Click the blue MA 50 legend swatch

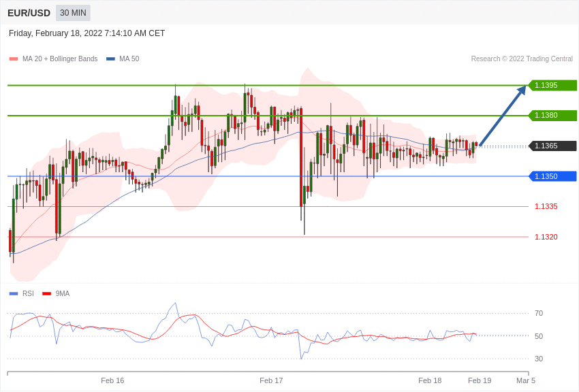point(110,59)
